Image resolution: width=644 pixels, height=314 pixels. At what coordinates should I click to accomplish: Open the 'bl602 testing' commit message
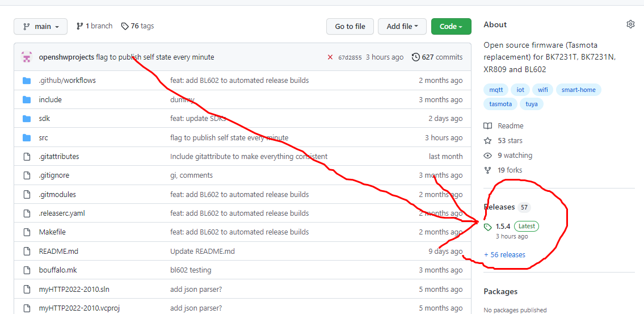191,270
